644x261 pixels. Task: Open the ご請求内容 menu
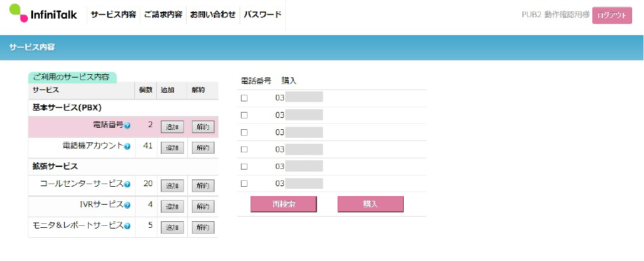click(163, 15)
